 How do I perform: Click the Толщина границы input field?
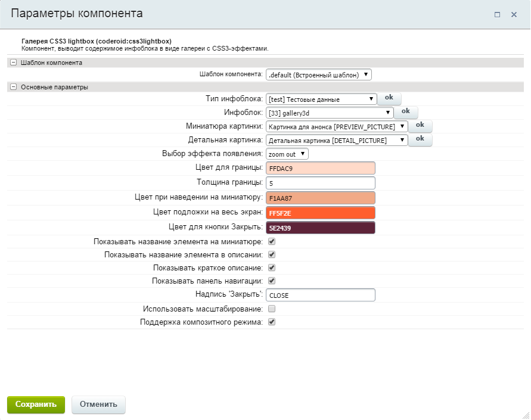[321, 183]
